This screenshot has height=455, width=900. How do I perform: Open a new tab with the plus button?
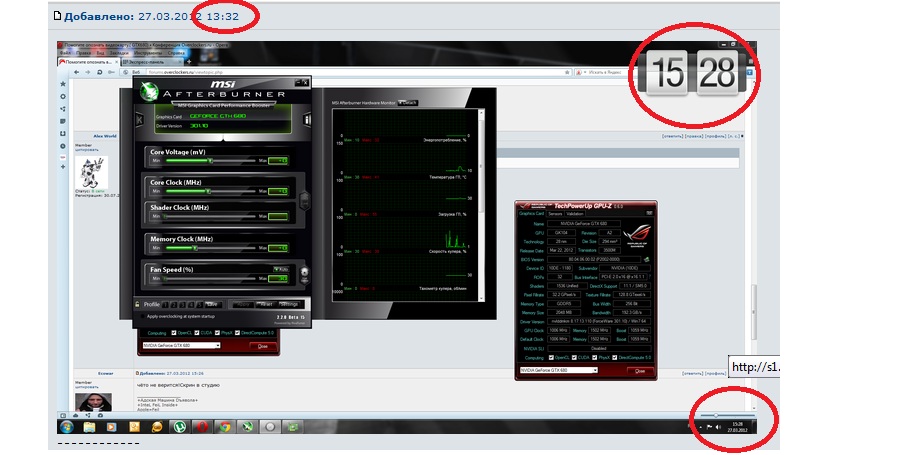click(x=189, y=61)
